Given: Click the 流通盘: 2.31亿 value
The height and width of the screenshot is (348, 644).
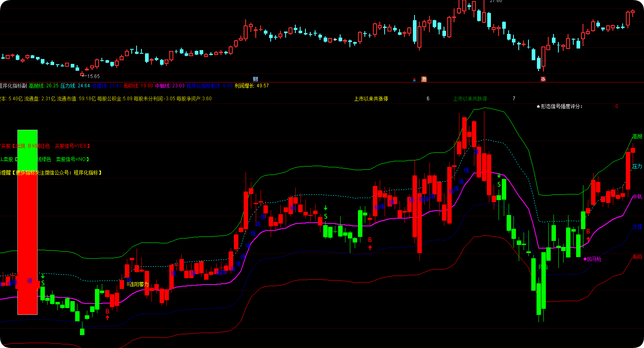Looking at the screenshot, I should point(39,99).
